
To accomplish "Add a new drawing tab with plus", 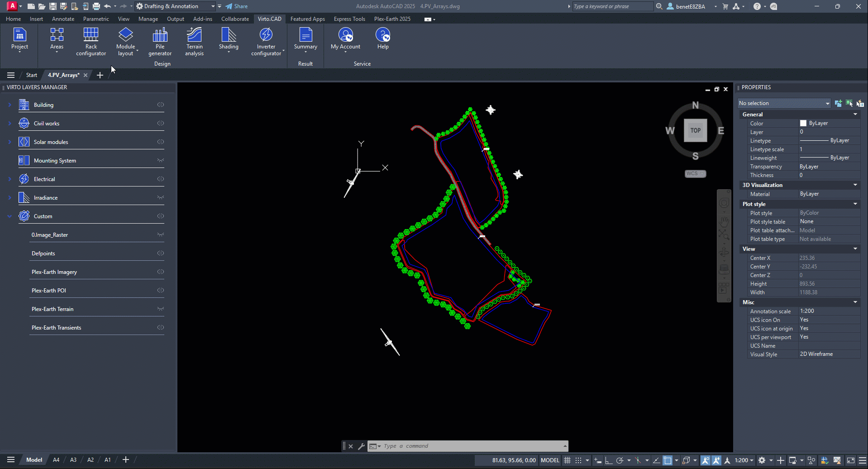I will coord(100,75).
